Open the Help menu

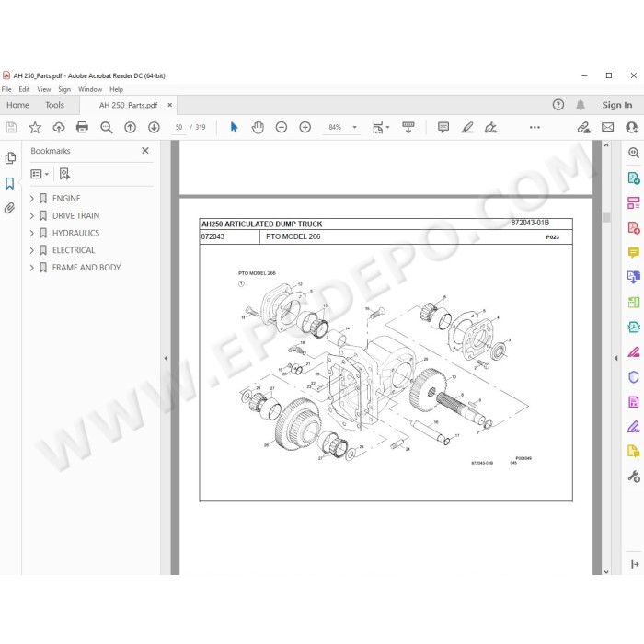pos(116,89)
